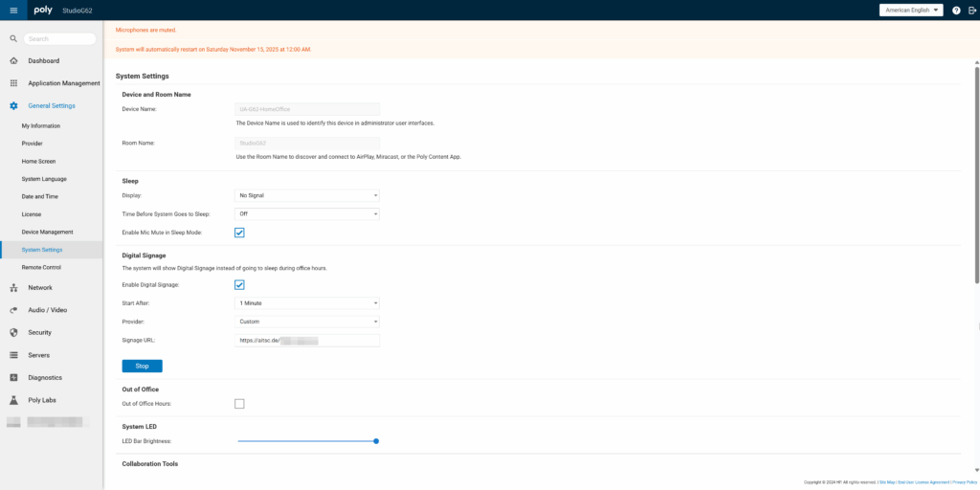Click the Network sidebar icon
Screen dimensions: 980x490
13,287
